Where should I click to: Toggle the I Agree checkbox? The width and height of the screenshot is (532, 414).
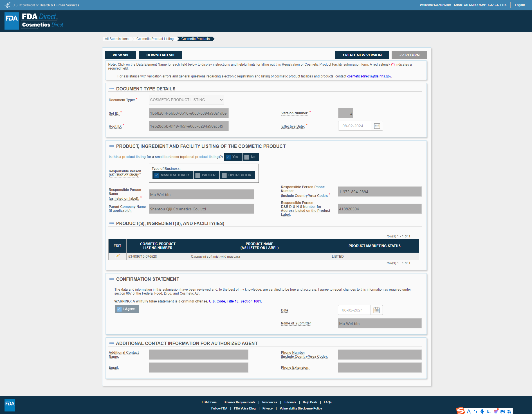pyautogui.click(x=119, y=309)
